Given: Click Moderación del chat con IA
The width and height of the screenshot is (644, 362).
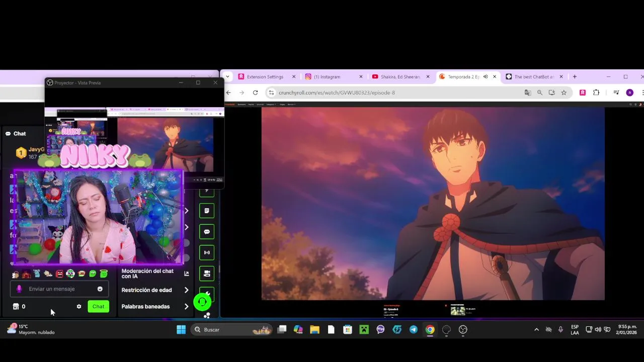Looking at the screenshot, I should click(x=147, y=274).
